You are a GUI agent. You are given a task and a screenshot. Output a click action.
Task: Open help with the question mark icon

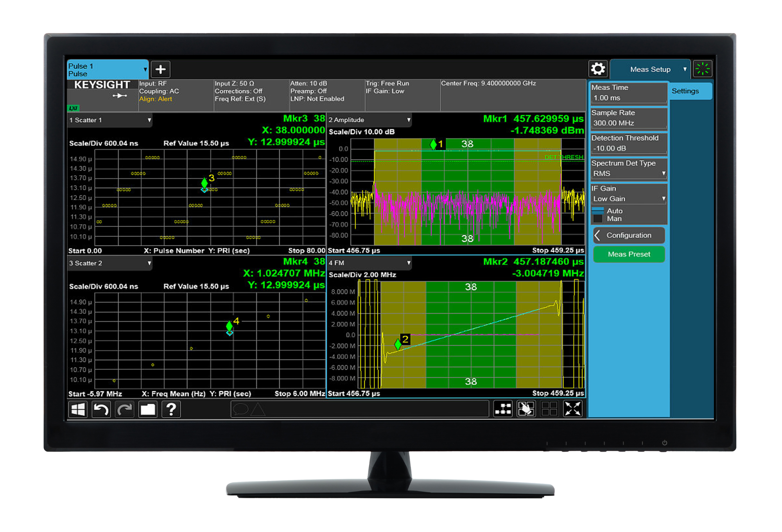point(171,409)
